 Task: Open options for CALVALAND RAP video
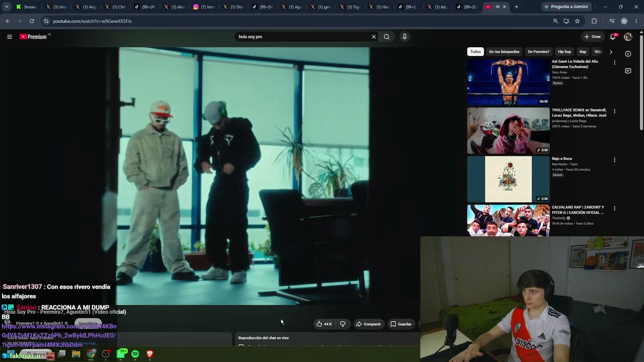614,208
